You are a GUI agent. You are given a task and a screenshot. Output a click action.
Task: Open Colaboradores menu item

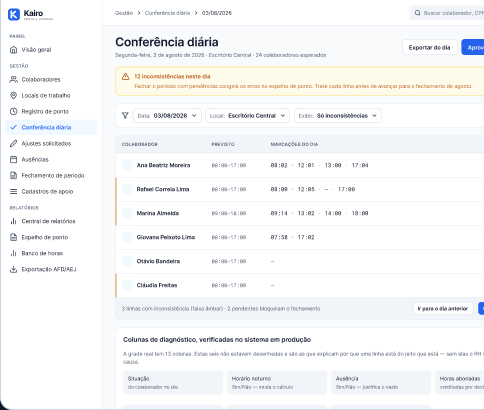[x=51, y=79]
